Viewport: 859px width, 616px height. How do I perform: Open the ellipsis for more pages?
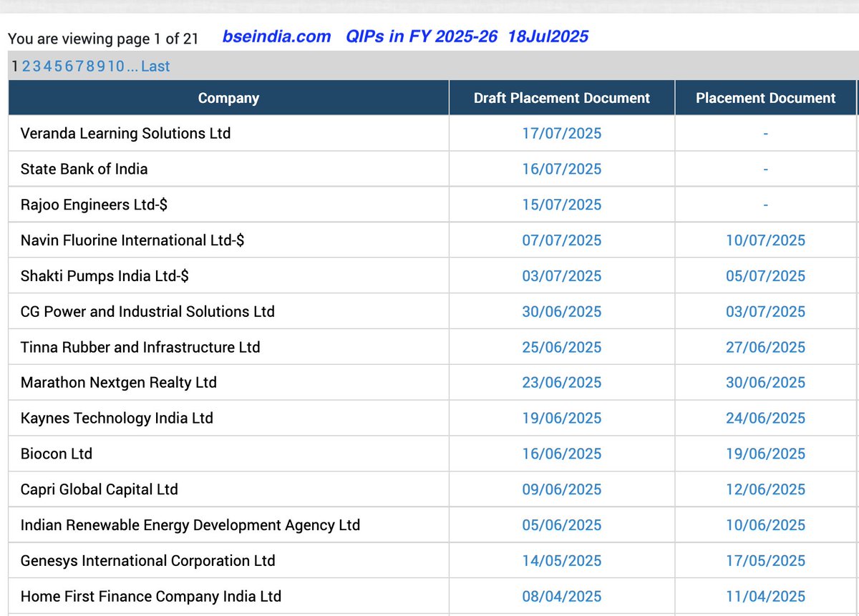click(132, 69)
